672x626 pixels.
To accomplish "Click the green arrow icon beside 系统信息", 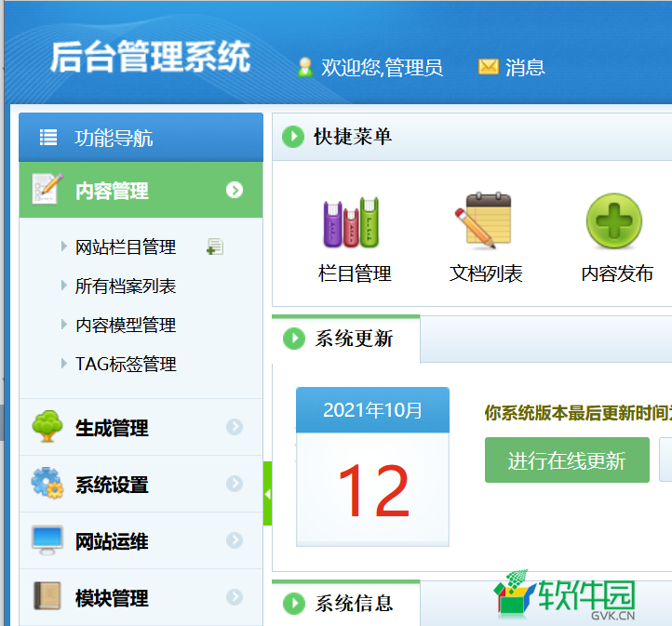I will point(294,604).
